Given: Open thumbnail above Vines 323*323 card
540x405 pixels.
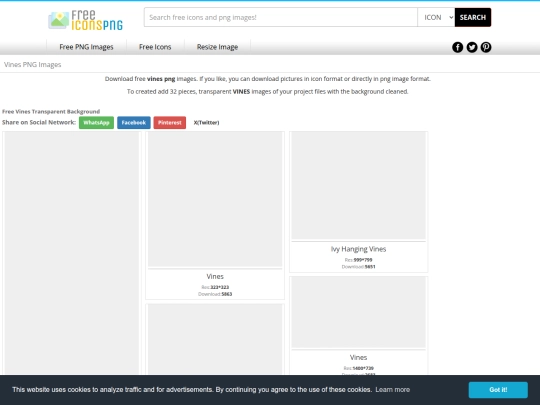Looking at the screenshot, I should click(x=215, y=199).
